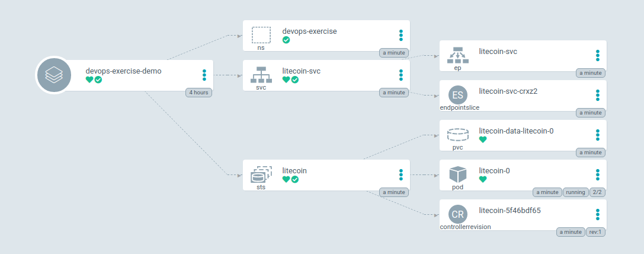644x254 pixels.
Task: Click synced checkmark under devops-exercise namespace
Action: coord(286,40)
